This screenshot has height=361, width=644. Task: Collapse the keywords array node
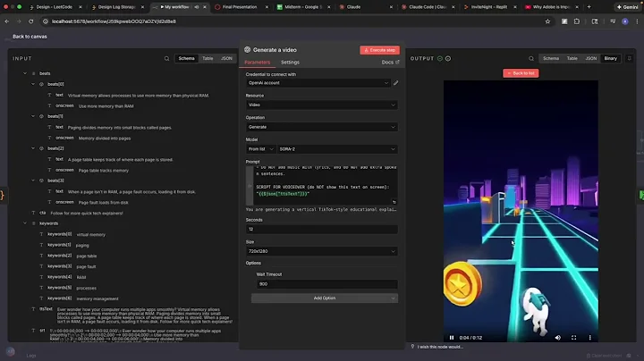pyautogui.click(x=25, y=223)
